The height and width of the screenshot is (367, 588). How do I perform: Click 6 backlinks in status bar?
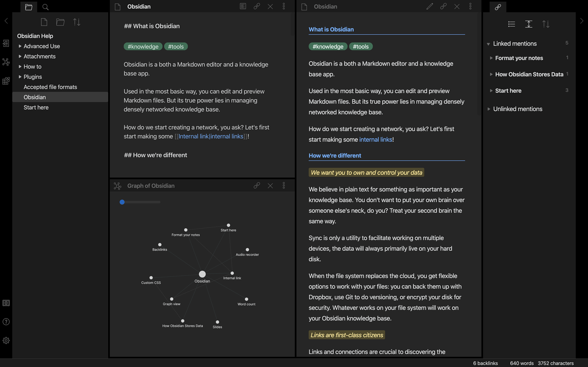(x=485, y=363)
